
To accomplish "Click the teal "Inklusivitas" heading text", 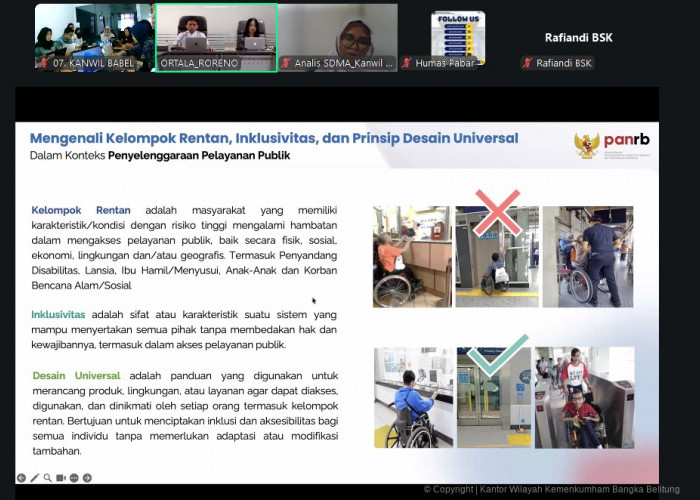I will (x=58, y=315).
